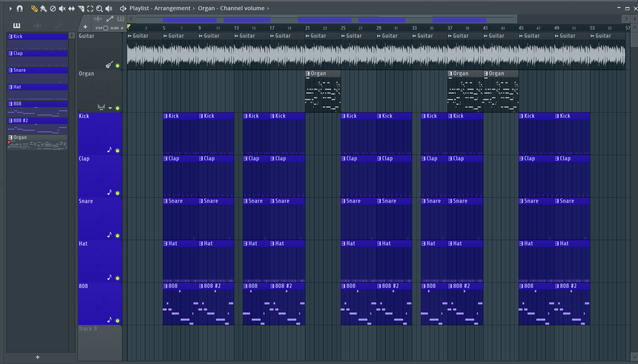The width and height of the screenshot is (638, 364).
Task: Select the Zoom tool
Action: (99, 9)
